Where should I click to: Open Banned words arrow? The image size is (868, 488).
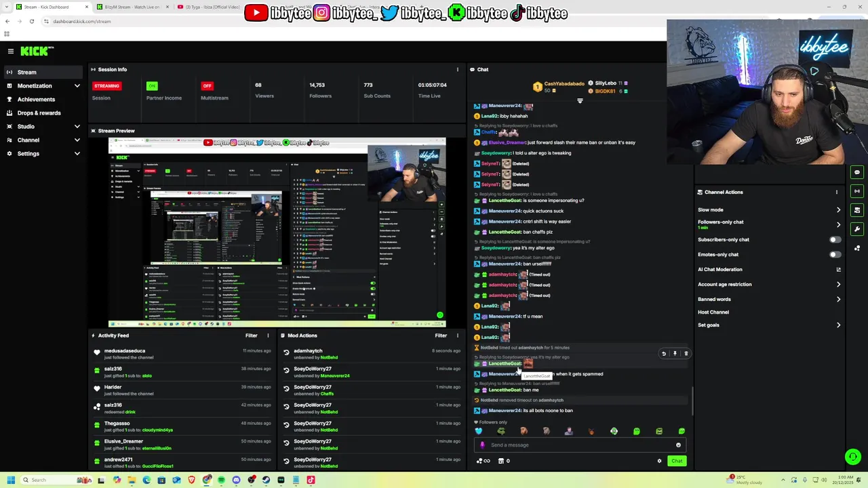pos(838,300)
